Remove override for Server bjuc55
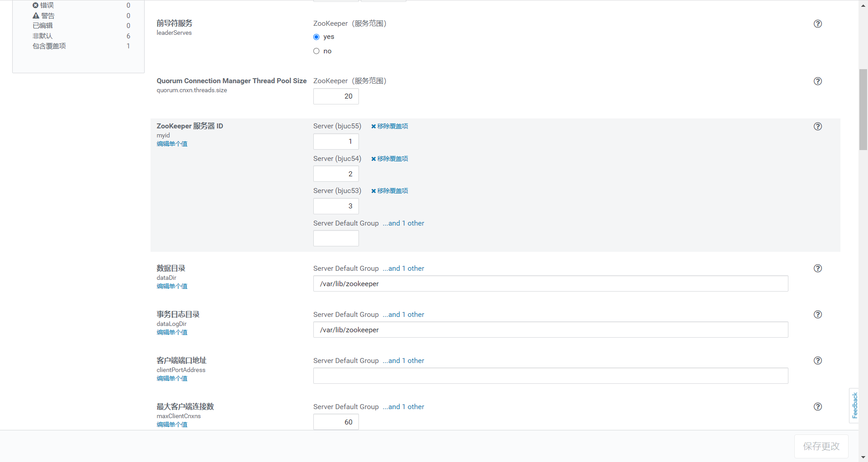Viewport: 868px width, 462px height. [390, 126]
